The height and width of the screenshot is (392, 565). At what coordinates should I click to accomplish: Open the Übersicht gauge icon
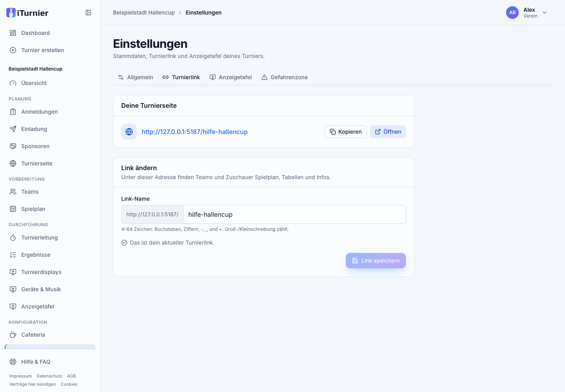pos(13,83)
